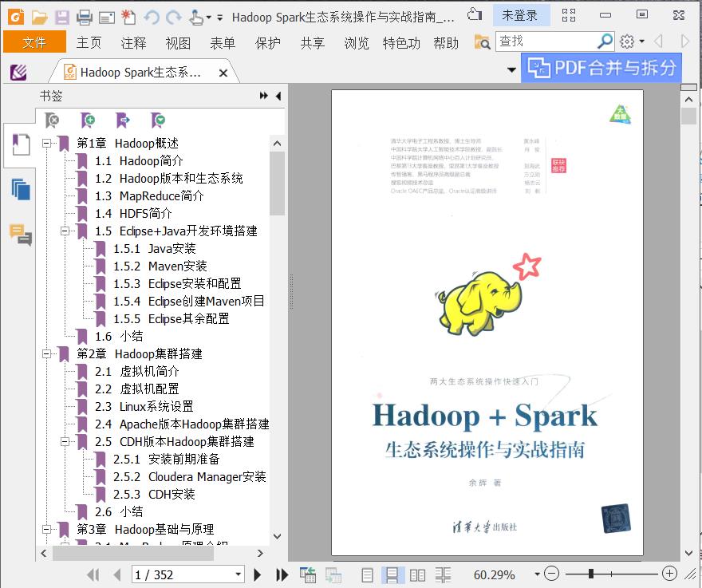This screenshot has width=702, height=588.
Task: Go to next page arrow
Action: tap(257, 574)
